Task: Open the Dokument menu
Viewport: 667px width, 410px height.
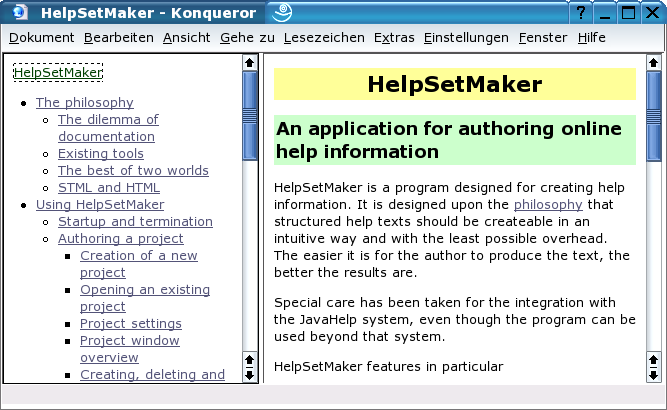Action: point(42,38)
